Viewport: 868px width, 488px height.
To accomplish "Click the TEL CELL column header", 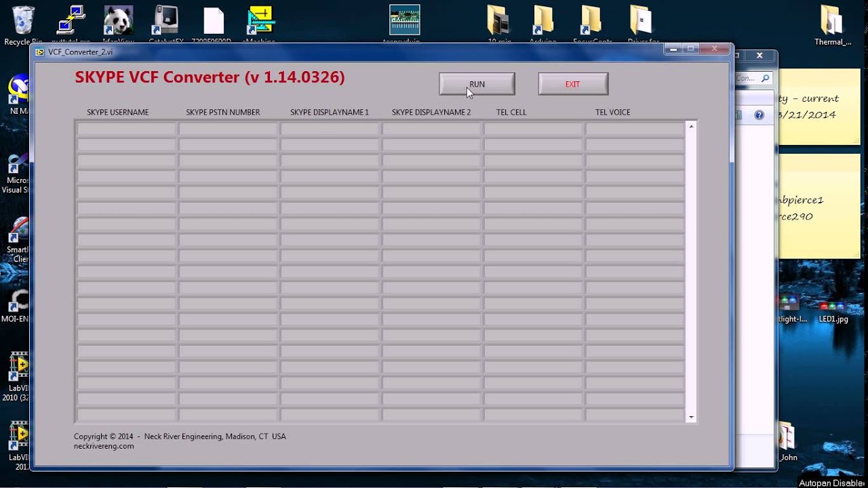I will 511,113.
